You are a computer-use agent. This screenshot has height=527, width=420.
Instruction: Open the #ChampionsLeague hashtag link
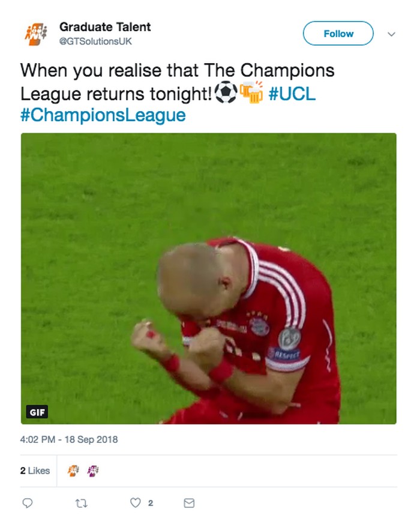(103, 115)
